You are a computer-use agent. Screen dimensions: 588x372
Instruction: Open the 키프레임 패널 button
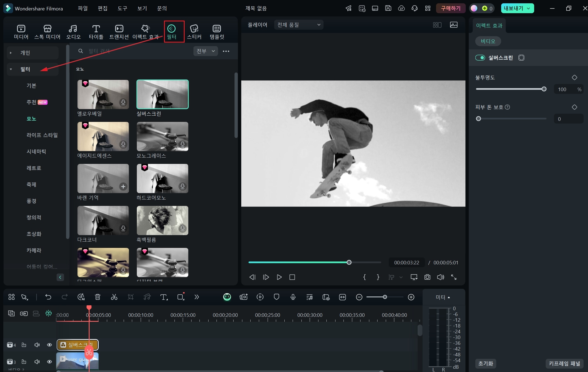point(564,363)
